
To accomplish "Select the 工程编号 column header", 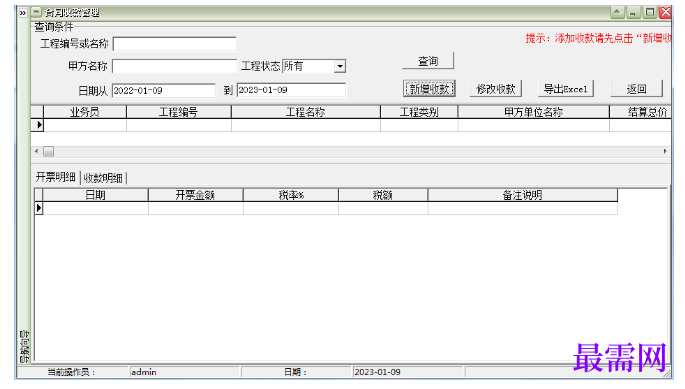I will point(179,112).
